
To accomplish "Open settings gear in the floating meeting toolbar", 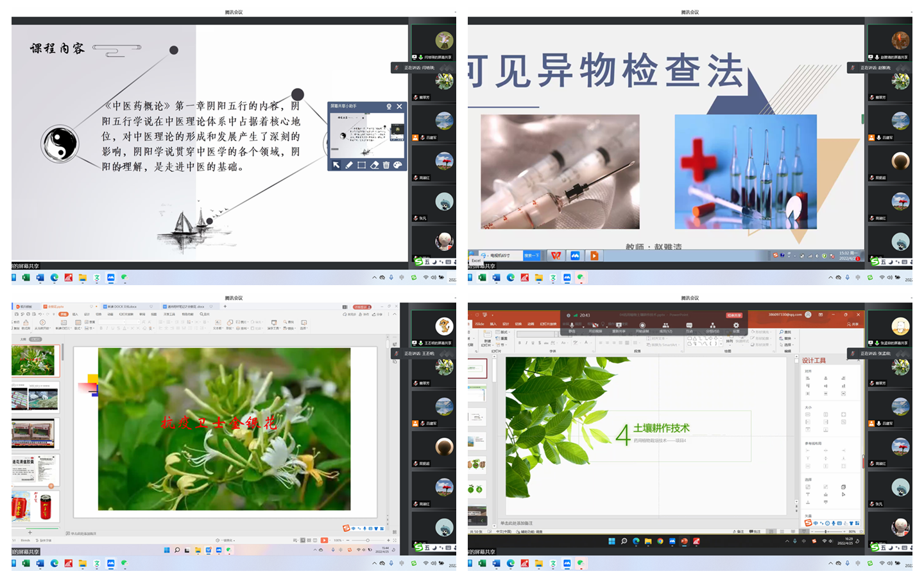I will [x=736, y=326].
